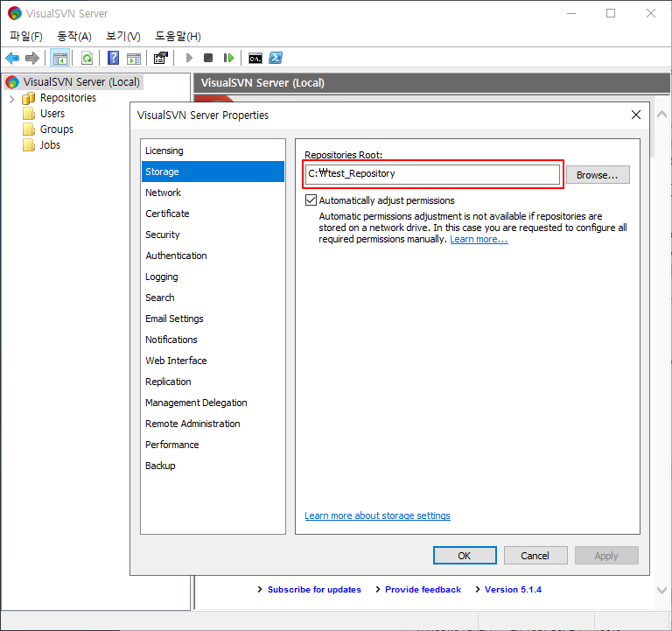672x631 pixels.
Task: Click the Repositories Root path field
Action: tap(432, 174)
